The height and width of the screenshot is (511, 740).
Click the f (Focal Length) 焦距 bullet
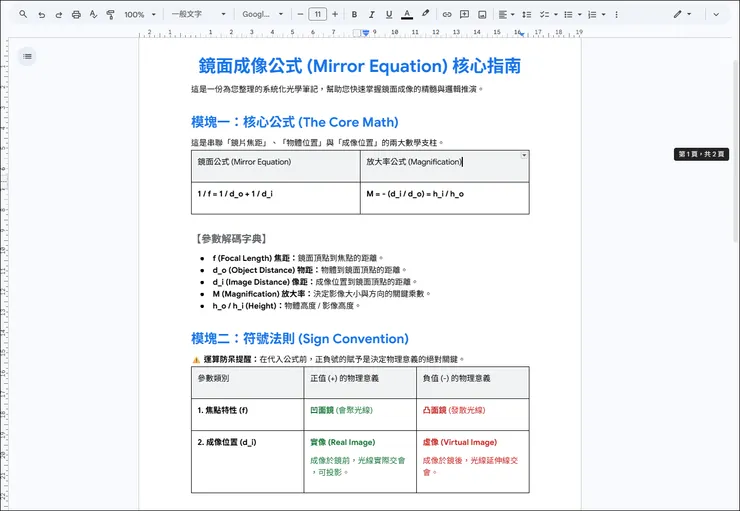[297, 258]
